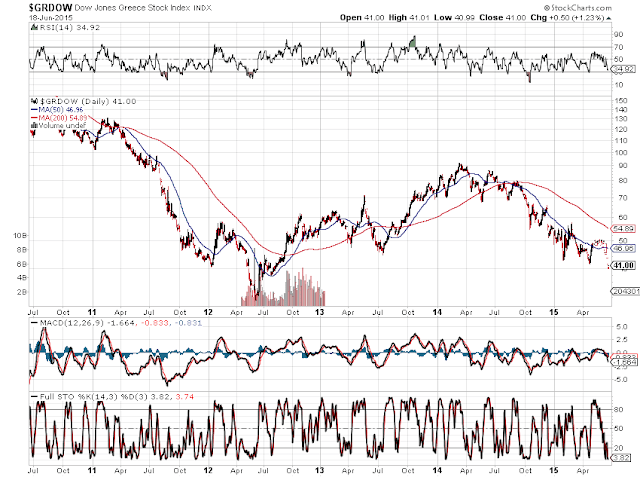640x477 pixels.
Task: Click the 130 price axis label
Action: point(620,119)
